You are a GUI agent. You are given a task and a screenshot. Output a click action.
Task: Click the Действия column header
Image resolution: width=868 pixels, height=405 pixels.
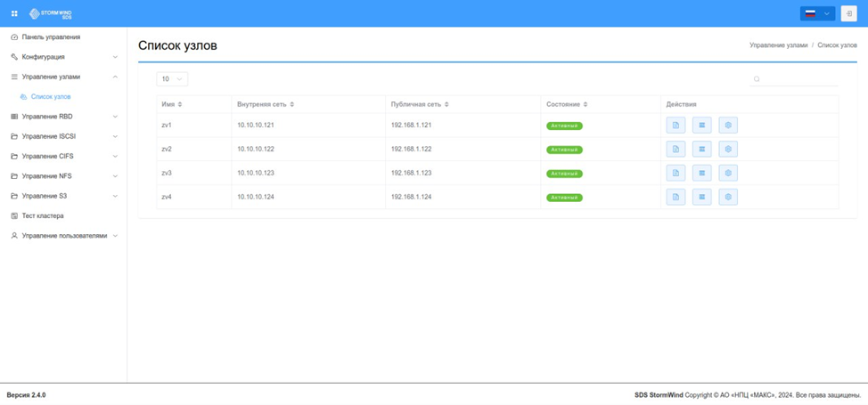(x=681, y=104)
